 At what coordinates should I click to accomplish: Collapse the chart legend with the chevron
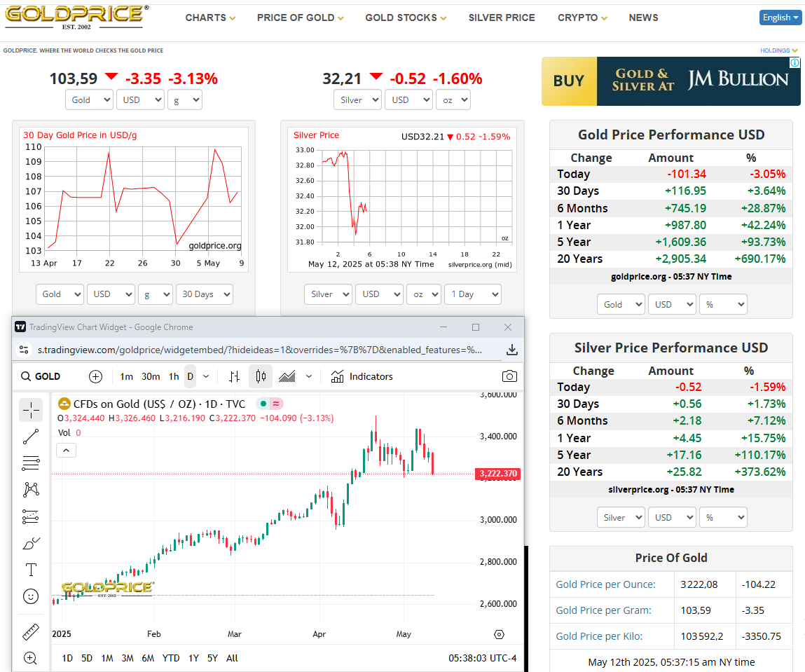tap(66, 450)
